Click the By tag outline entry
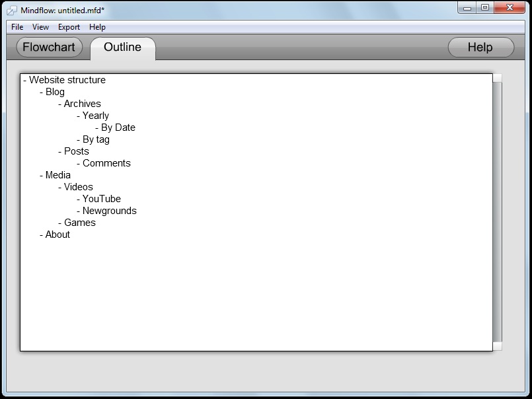The width and height of the screenshot is (532, 399). click(96, 139)
